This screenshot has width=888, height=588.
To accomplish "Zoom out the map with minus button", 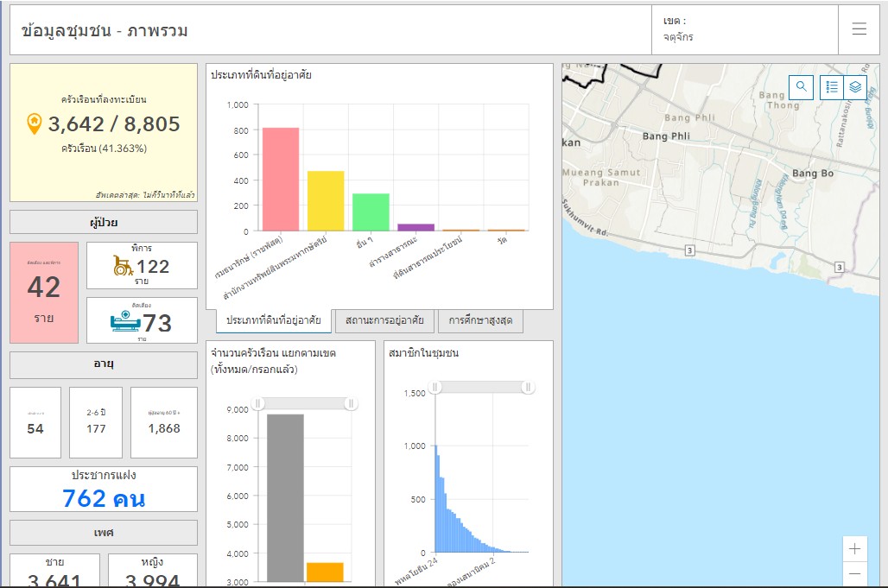I will [854, 573].
